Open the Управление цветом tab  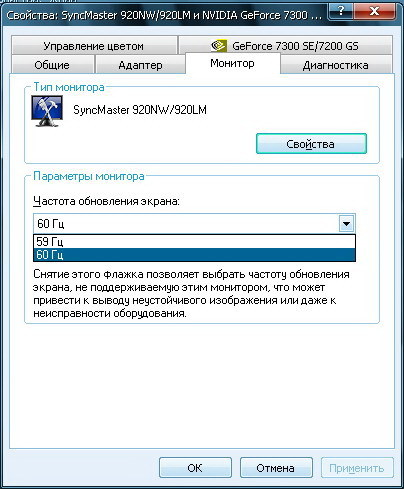[94, 46]
